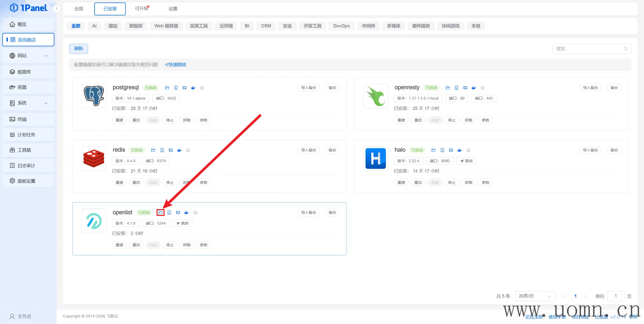Select the 数据库 category tab
The image size is (644, 324).
[x=136, y=26]
